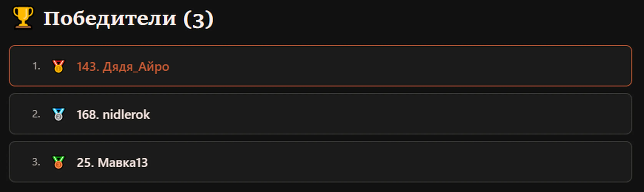Viewport: 644px width, 192px height.
Task: Click the silver second-place medal icon
Action: (x=58, y=114)
